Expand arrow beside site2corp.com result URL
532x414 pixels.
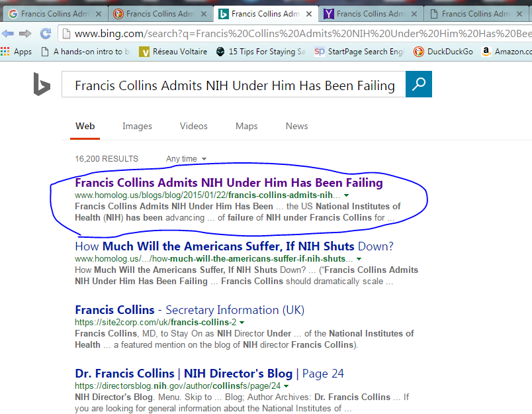point(242,323)
